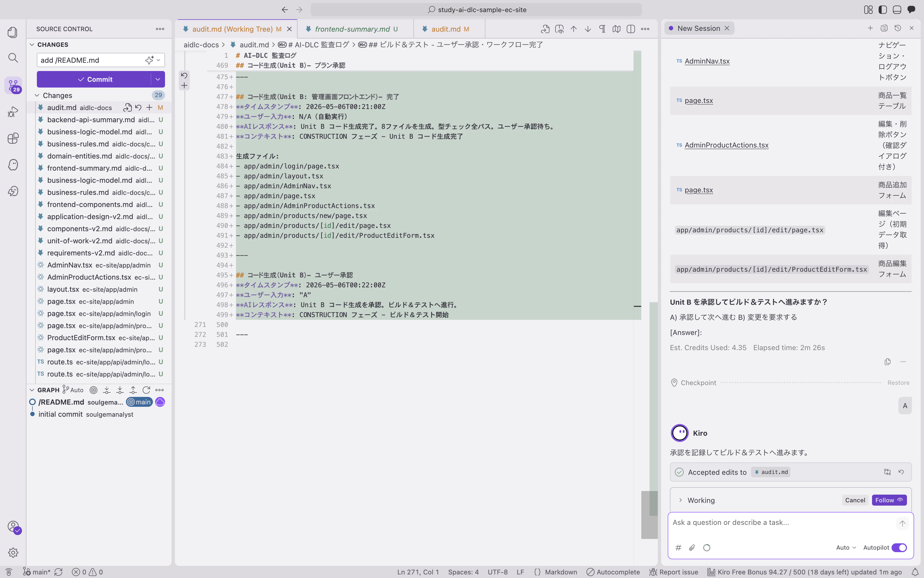Toggle primary sidebar visibility in title bar
Image resolution: width=924 pixels, height=578 pixels.
pos(883,10)
